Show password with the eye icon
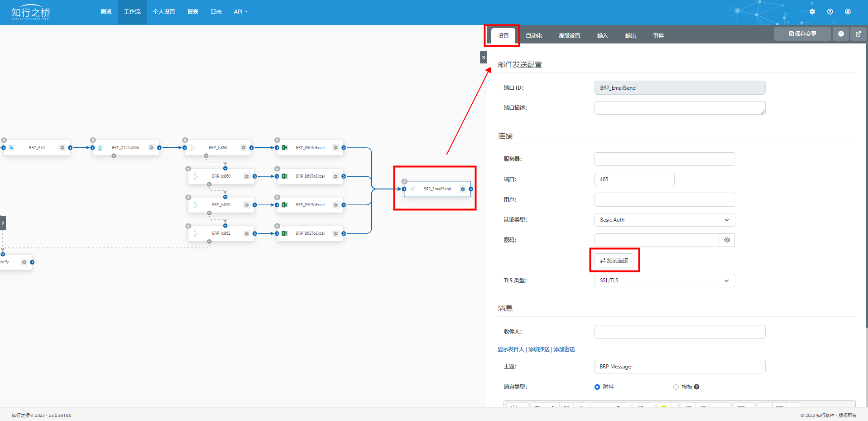The width and height of the screenshot is (868, 421). 727,240
